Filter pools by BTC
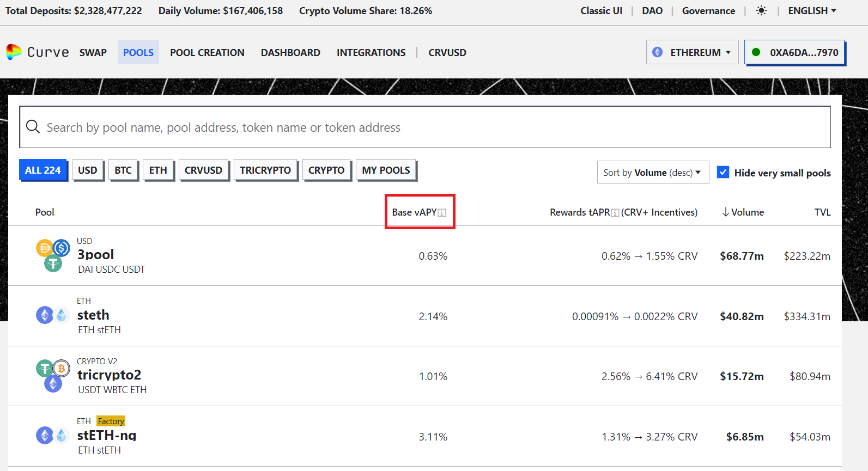Viewport: 868px width, 471px height. click(x=123, y=170)
